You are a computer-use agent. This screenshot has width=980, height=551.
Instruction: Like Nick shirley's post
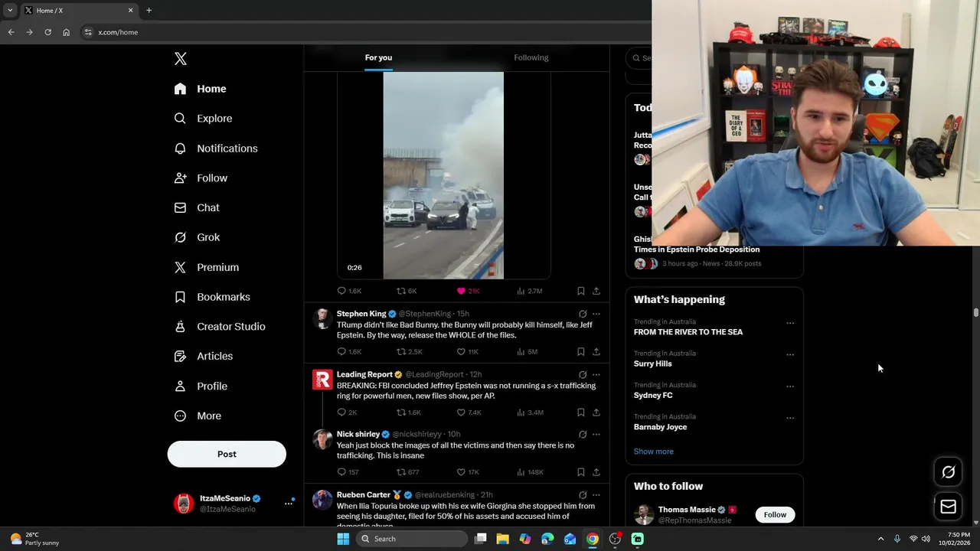pyautogui.click(x=467, y=472)
